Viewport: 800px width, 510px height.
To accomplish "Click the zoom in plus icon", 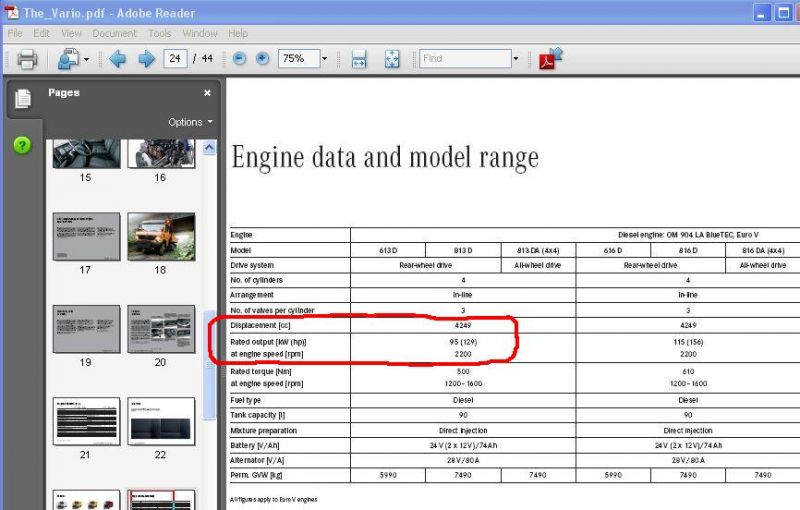I will point(262,59).
